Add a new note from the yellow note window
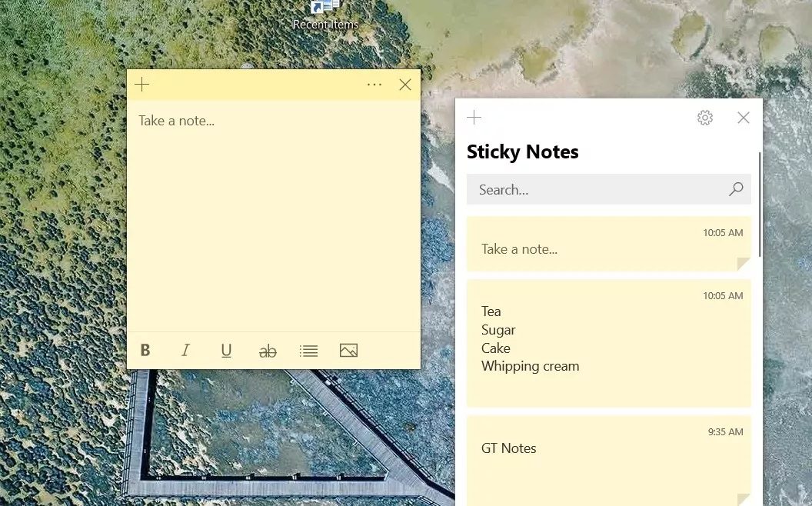The height and width of the screenshot is (506, 812). pyautogui.click(x=142, y=85)
